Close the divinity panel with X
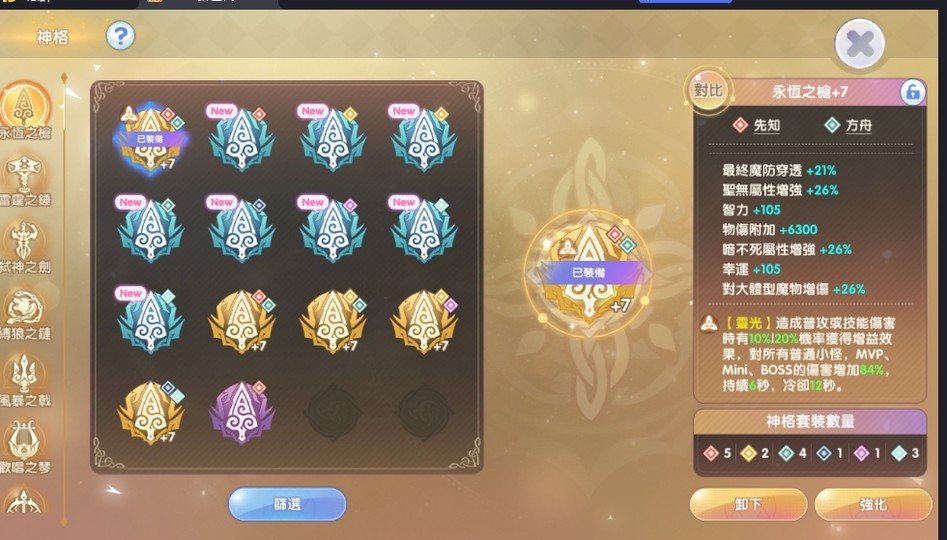Screen dimensions: 947x540 (x=859, y=44)
